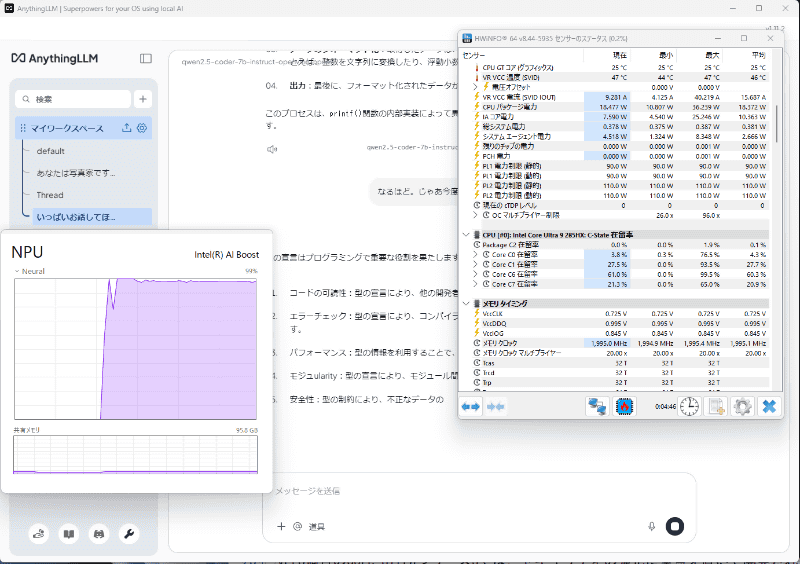The image size is (800, 564).
Task: Open the documentation book icon
Action: [x=69, y=534]
